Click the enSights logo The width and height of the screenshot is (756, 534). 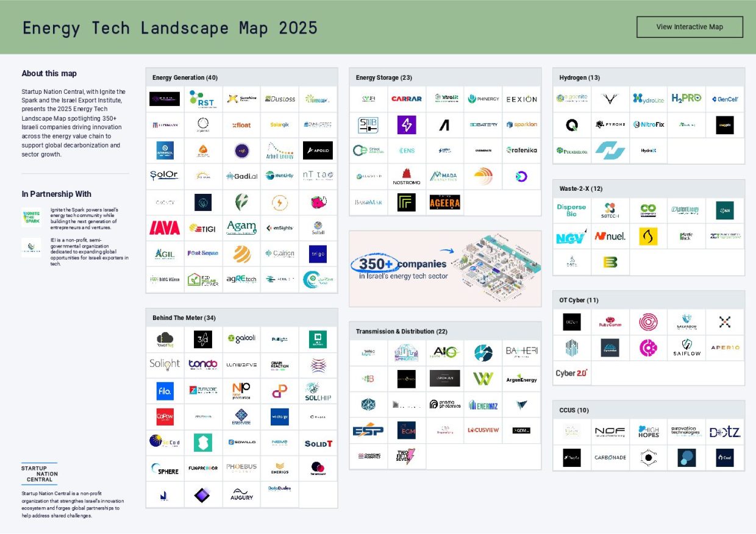(x=280, y=228)
